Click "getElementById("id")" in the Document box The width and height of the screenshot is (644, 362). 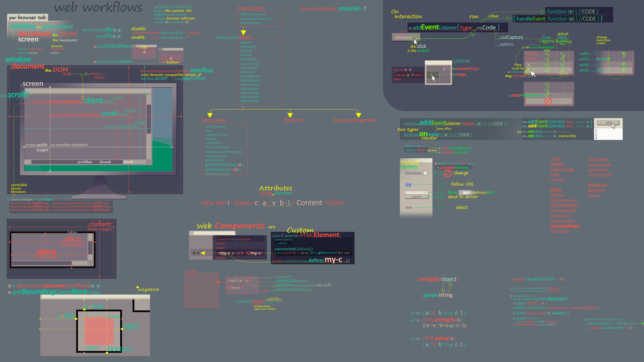(x=224, y=165)
